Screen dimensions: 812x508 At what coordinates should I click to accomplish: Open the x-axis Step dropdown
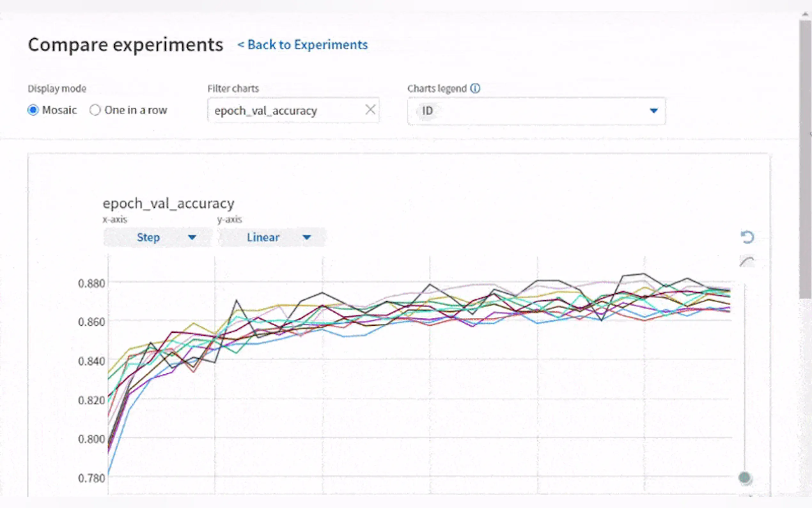(x=158, y=237)
